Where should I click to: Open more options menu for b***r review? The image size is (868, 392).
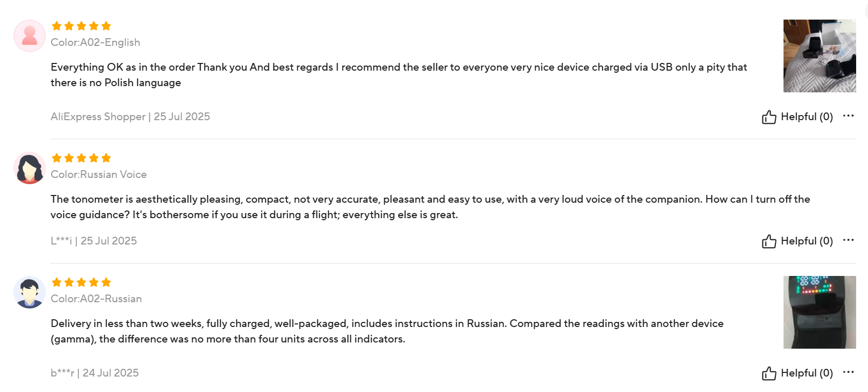coord(848,372)
